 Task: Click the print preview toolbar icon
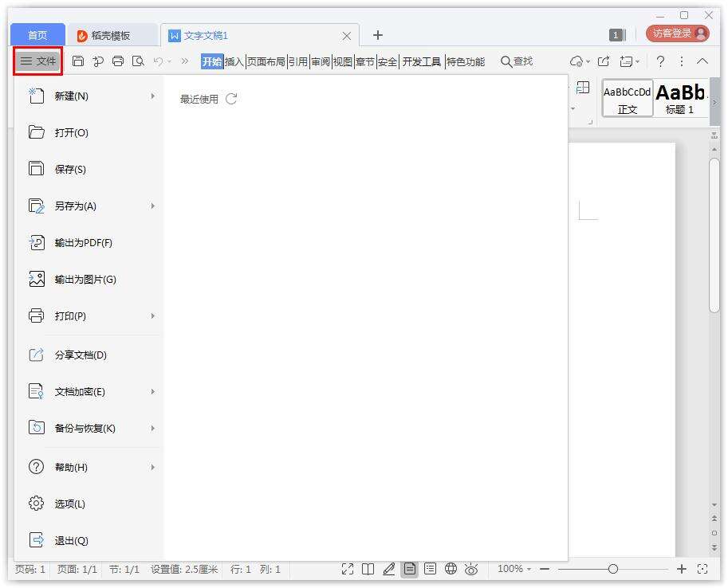(x=138, y=61)
